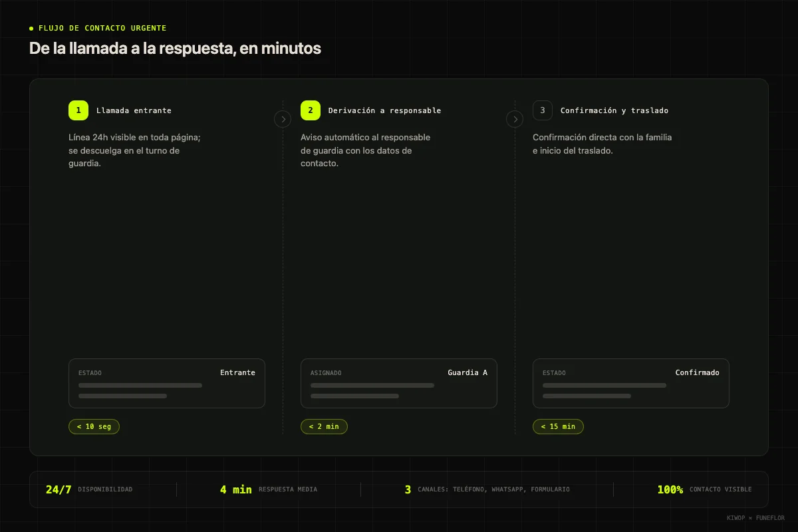Click the 4 min Respuesta media stat

[x=269, y=489]
